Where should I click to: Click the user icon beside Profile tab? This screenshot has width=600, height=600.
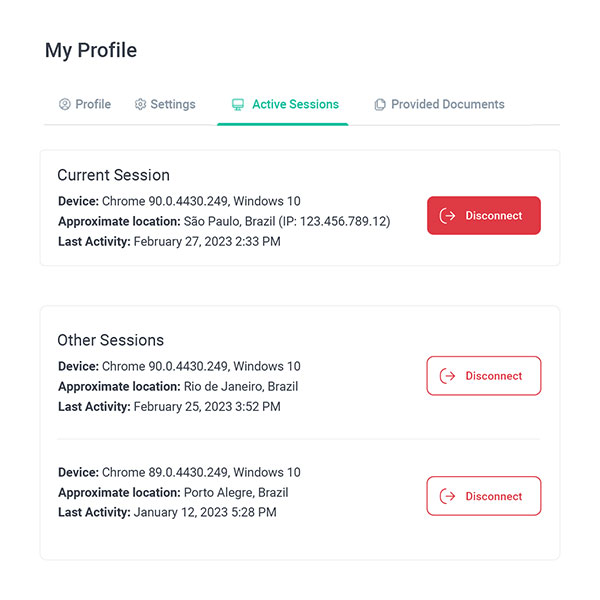point(65,104)
